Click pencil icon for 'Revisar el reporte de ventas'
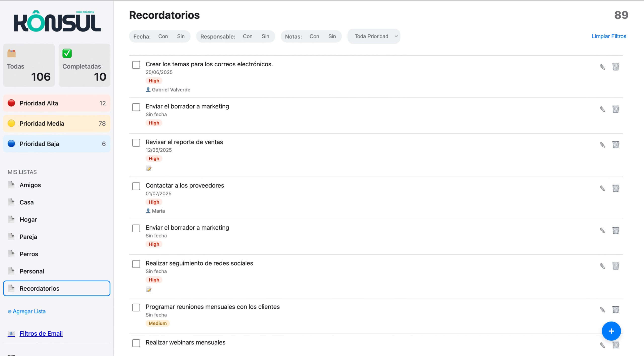This screenshot has height=356, width=644. [x=602, y=145]
